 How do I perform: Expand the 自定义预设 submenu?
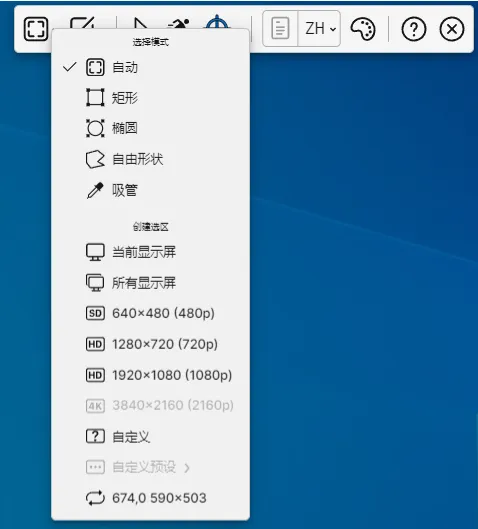pos(150,467)
